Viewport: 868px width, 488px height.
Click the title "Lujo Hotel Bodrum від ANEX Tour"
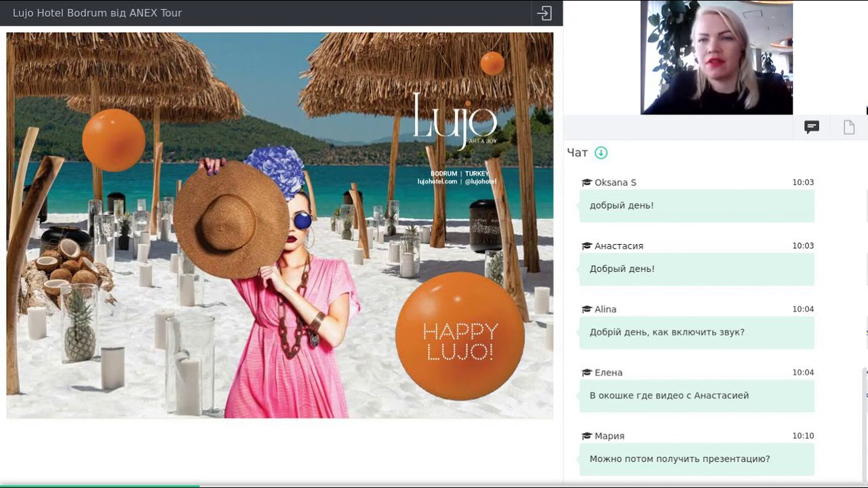tap(97, 13)
